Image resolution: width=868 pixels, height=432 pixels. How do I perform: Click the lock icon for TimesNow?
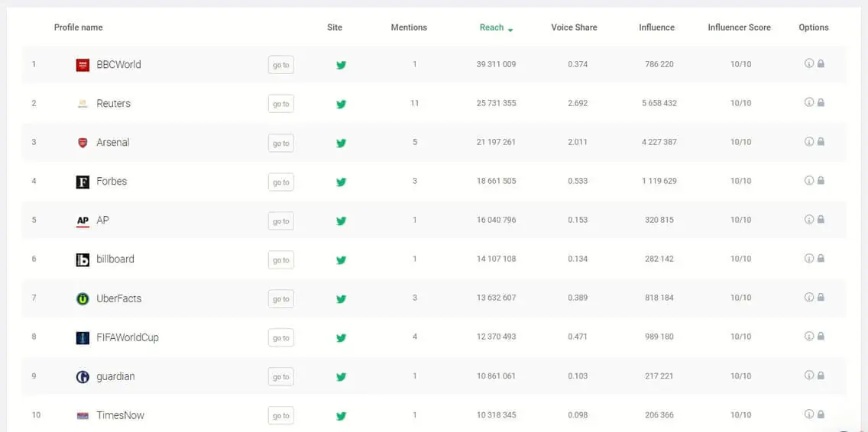[x=821, y=414]
